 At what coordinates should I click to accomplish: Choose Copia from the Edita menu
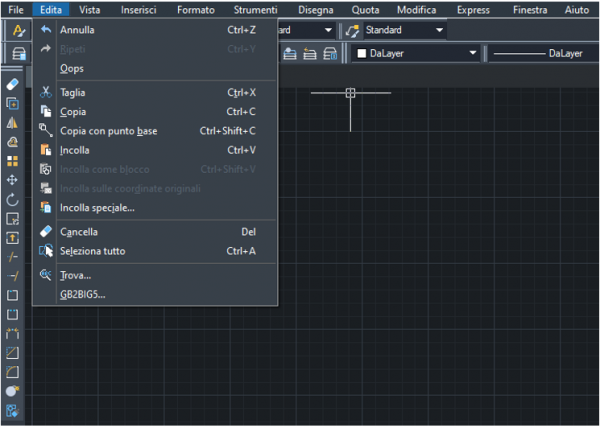[155, 112]
